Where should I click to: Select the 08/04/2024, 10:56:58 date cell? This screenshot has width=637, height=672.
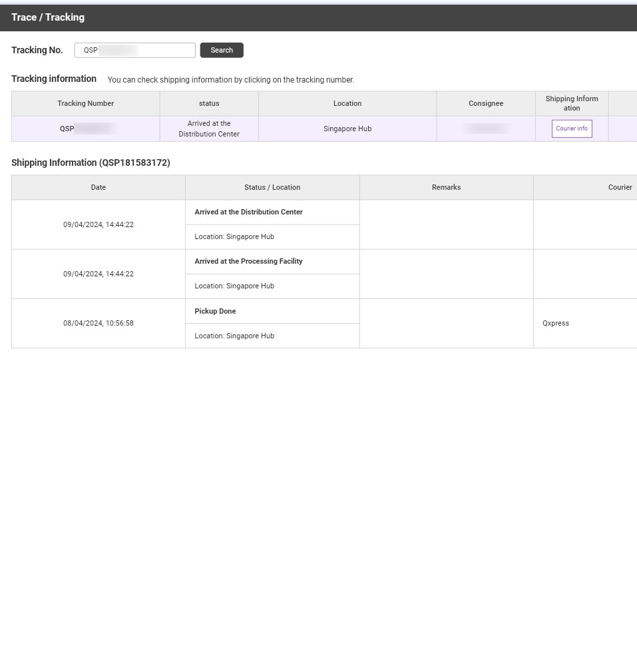[98, 323]
